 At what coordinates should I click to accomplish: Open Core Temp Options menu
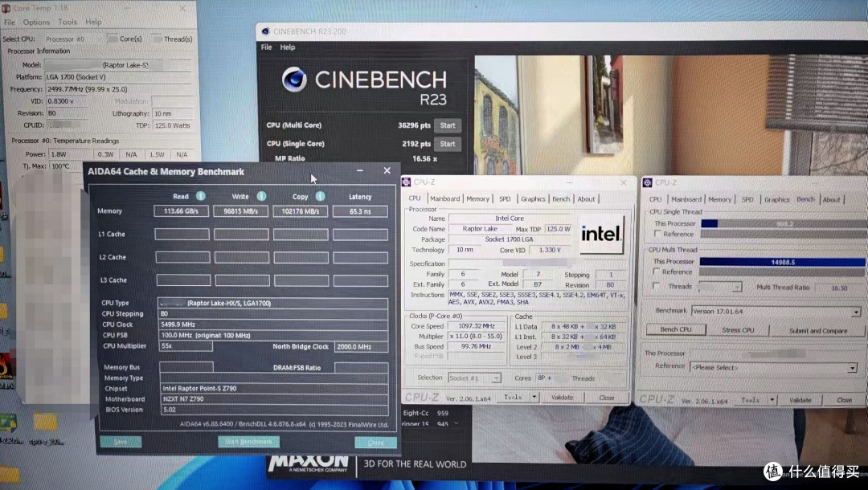coord(36,22)
